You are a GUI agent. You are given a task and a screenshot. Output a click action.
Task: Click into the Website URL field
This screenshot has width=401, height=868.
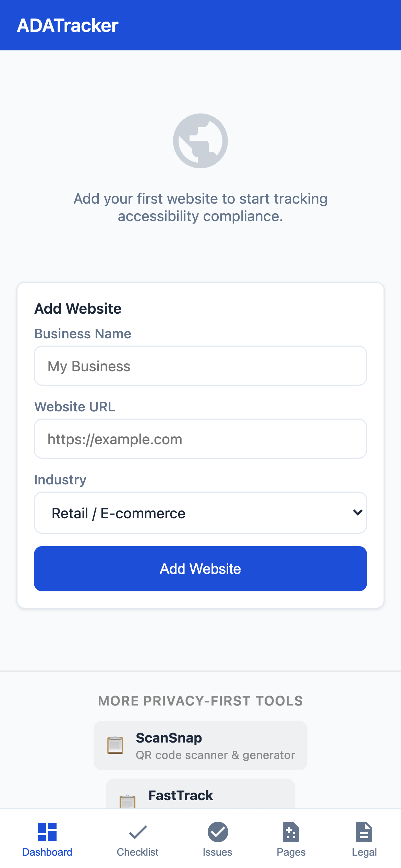click(200, 439)
